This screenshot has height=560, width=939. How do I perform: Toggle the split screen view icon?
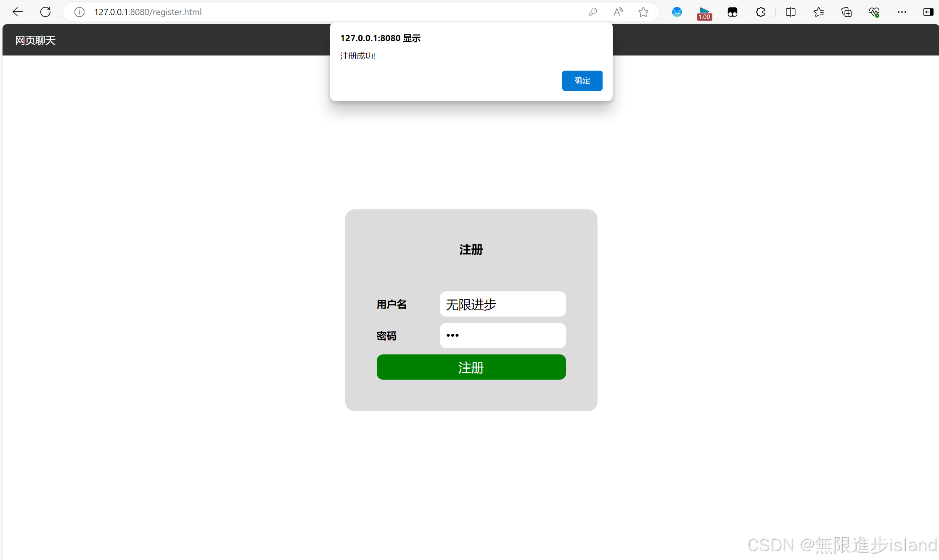click(791, 12)
